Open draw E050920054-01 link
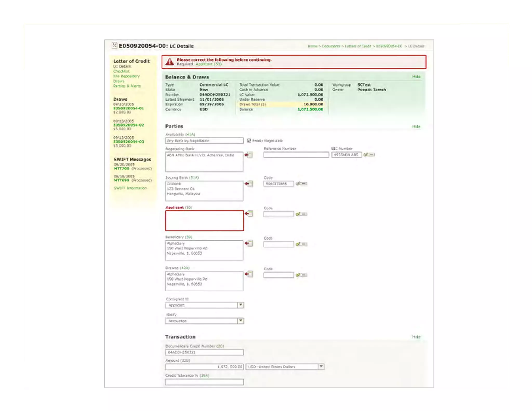 click(128, 108)
